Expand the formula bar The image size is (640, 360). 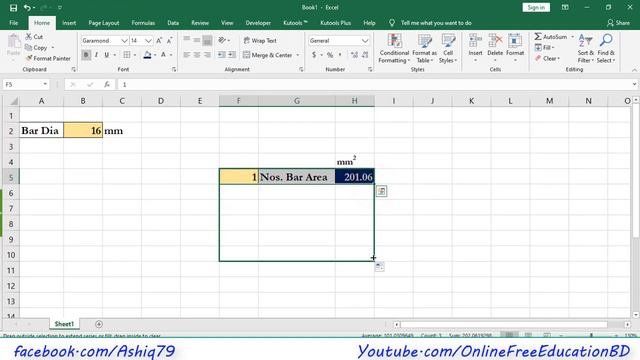click(634, 84)
